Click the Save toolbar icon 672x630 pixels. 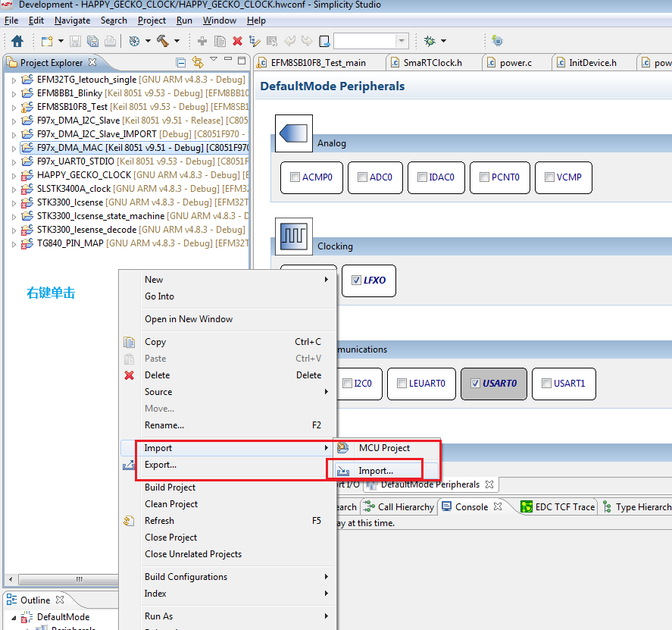[x=76, y=41]
